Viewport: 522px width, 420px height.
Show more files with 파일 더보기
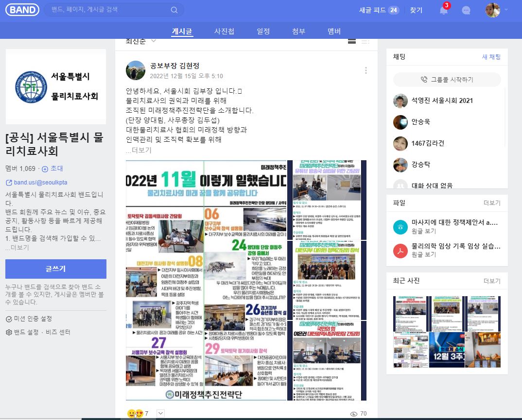pyautogui.click(x=492, y=203)
